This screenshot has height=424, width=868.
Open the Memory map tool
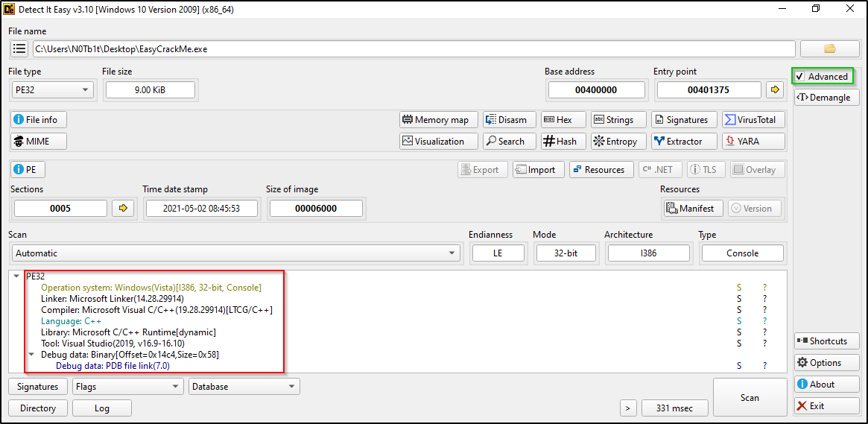click(435, 120)
